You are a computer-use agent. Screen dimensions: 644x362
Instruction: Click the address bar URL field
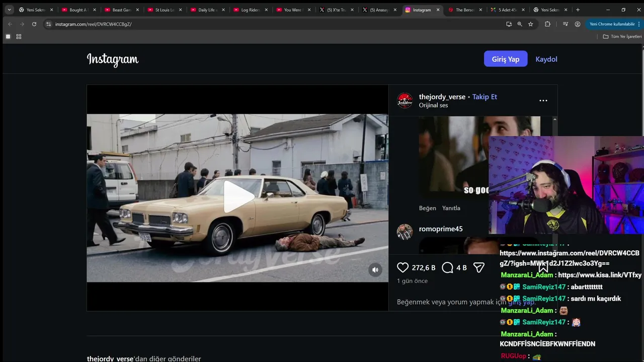click(277, 24)
